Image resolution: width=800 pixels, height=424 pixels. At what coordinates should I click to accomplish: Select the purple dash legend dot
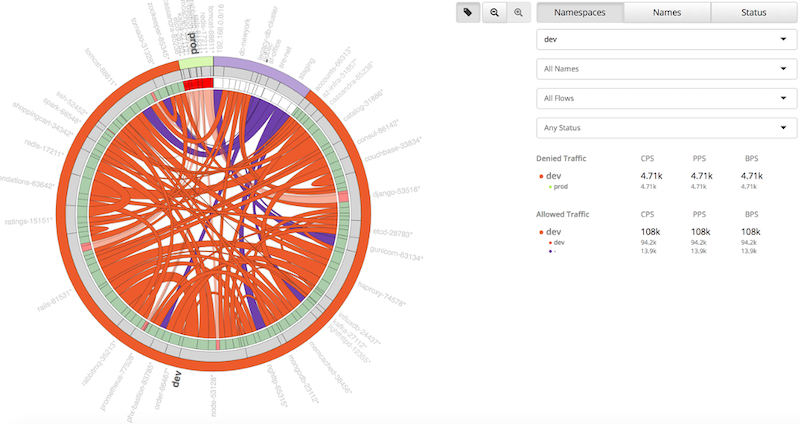tap(550, 252)
